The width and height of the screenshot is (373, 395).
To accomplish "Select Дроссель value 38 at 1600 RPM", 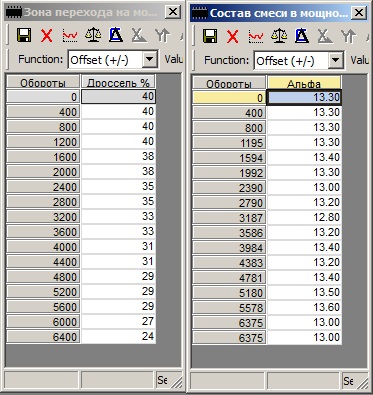I will 118,157.
